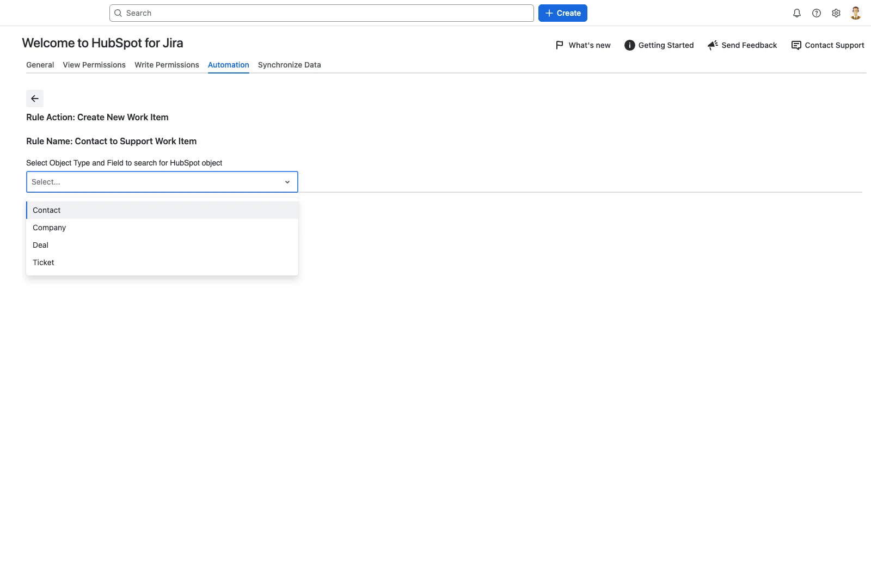This screenshot has height=588, width=871.
Task: Click the 'Rule Action: Create New Work Item' text
Action: coord(97,117)
